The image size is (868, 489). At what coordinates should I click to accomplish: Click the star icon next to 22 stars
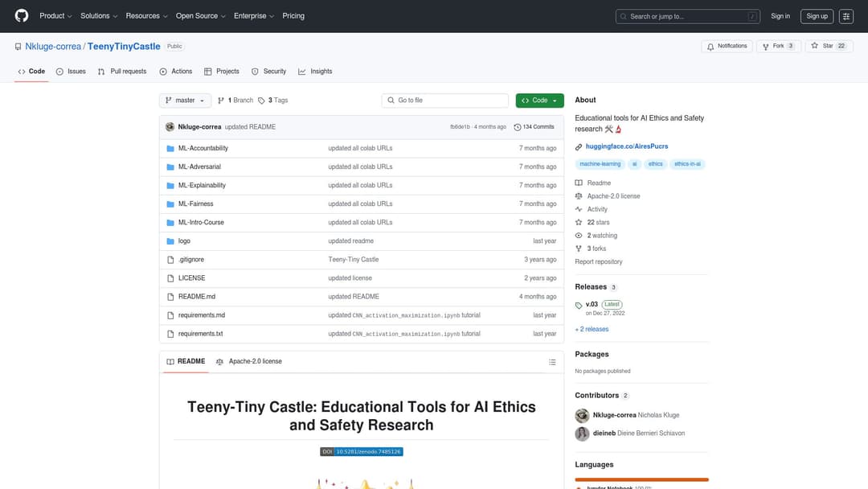(x=579, y=222)
